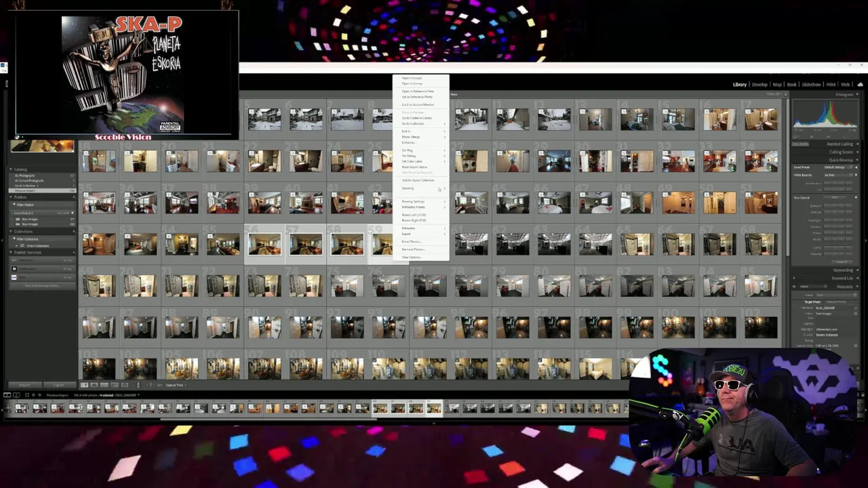The width and height of the screenshot is (868, 488).
Task: Click the Export button
Action: click(x=58, y=385)
